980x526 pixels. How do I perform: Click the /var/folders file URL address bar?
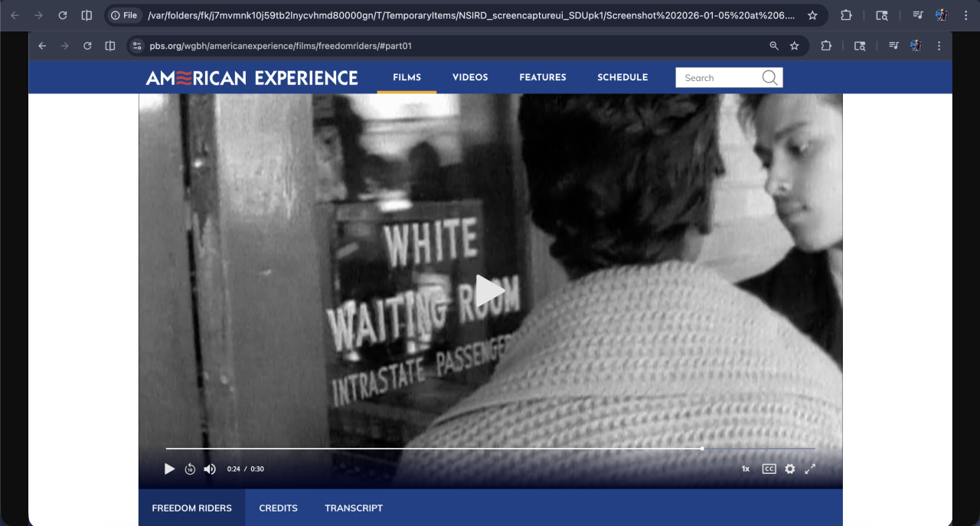(471, 15)
